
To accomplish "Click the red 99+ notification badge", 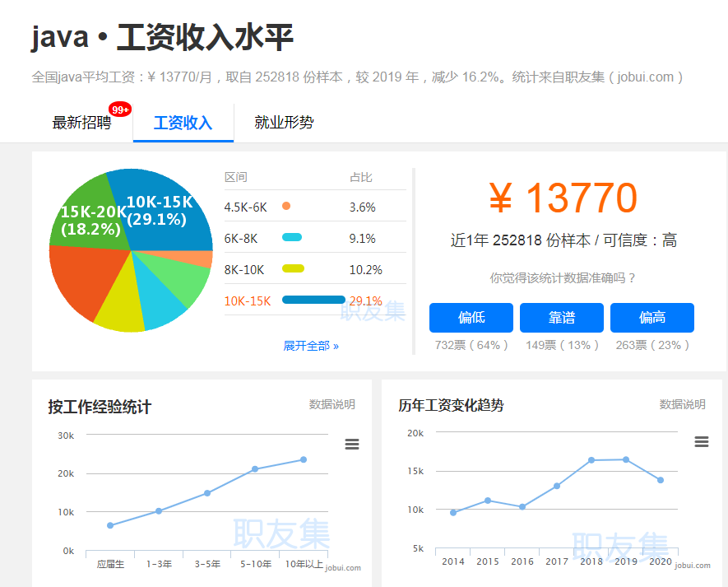I will [120, 109].
